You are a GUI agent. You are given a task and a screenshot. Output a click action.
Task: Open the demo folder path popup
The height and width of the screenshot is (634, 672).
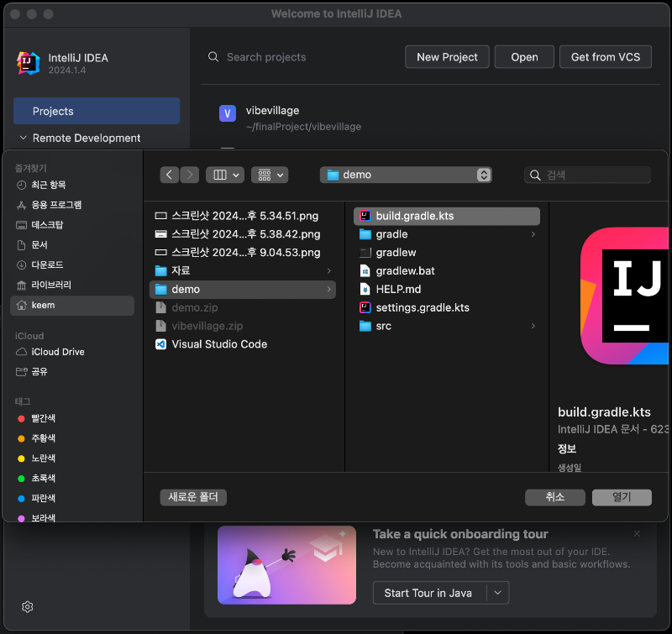click(x=406, y=175)
